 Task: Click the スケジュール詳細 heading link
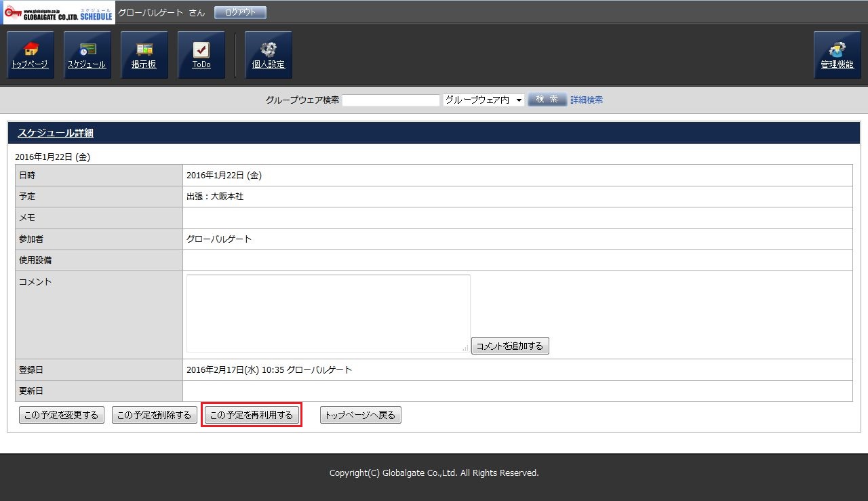pos(56,134)
